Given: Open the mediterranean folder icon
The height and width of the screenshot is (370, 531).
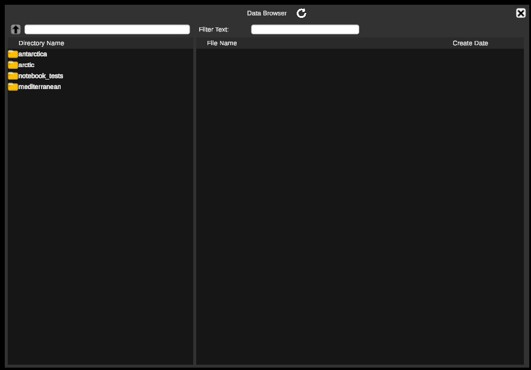Looking at the screenshot, I should (x=13, y=87).
